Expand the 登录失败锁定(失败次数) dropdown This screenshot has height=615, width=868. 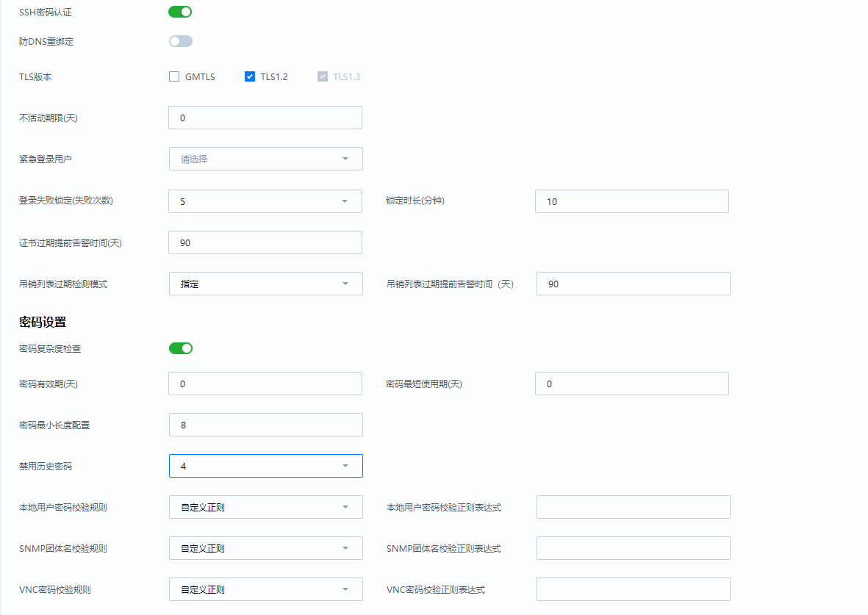tap(265, 201)
